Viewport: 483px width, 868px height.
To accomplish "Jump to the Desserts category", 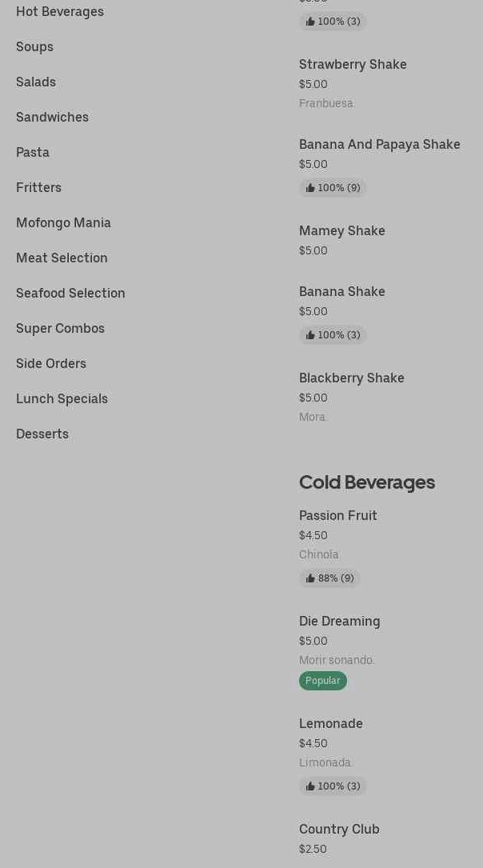I will coord(42,434).
